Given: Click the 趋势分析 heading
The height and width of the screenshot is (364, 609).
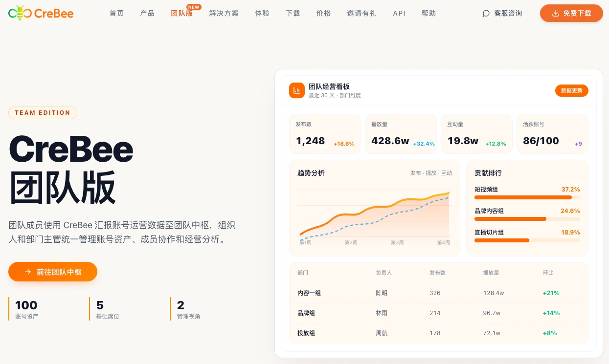Looking at the screenshot, I should [311, 173].
